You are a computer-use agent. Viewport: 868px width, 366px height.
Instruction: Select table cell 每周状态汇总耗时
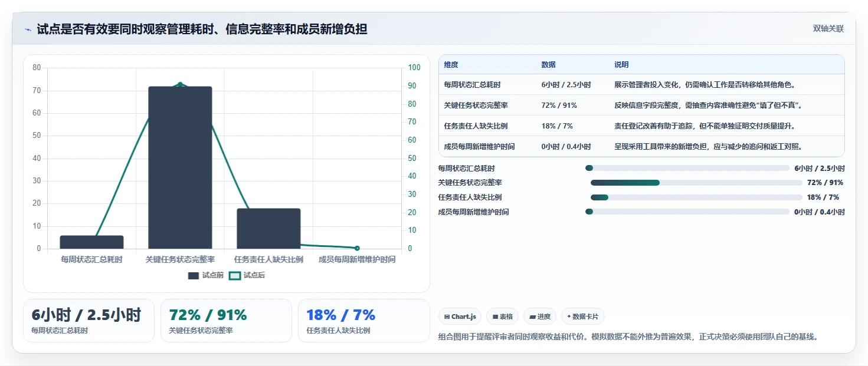click(x=473, y=85)
